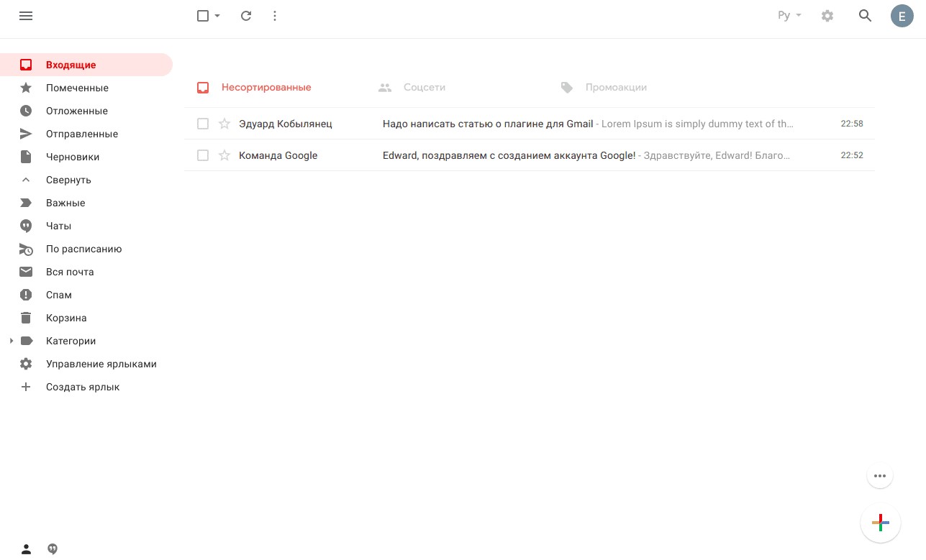Open the hamburger main menu
Viewport: 926px width, 560px height.
point(26,16)
